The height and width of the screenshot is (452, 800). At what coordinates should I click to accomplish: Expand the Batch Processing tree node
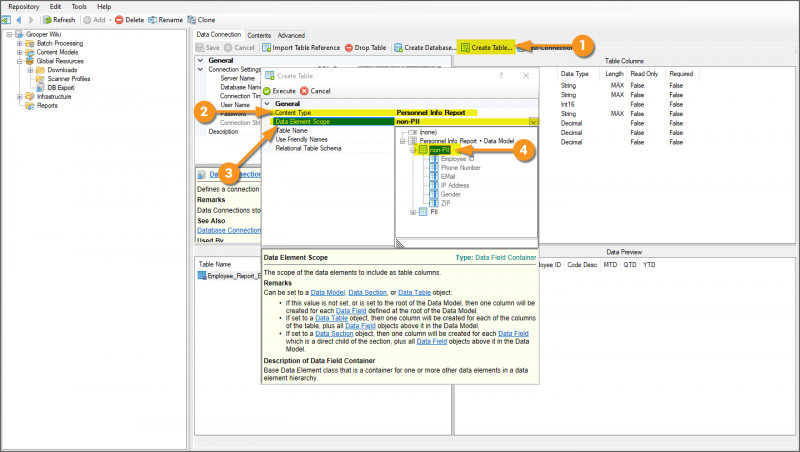(19, 43)
